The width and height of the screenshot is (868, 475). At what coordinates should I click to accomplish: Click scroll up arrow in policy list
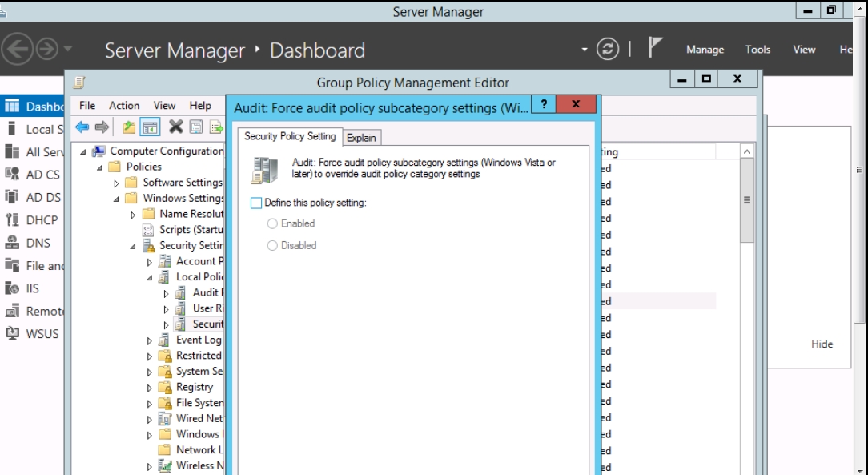click(x=747, y=151)
